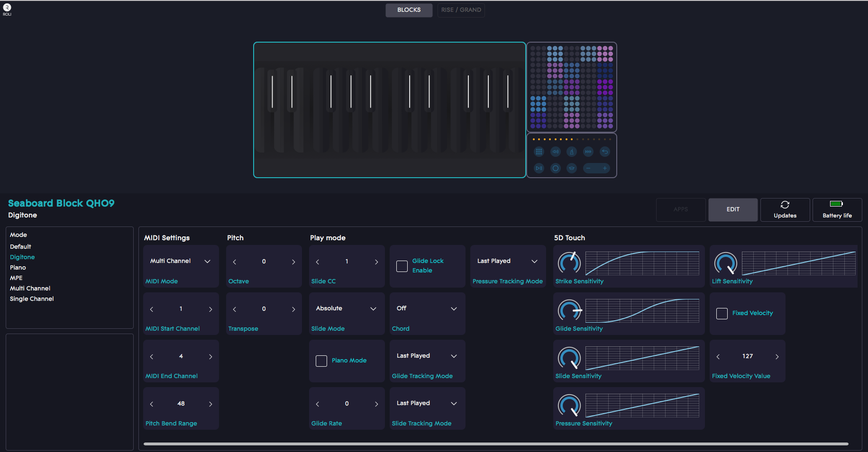
Task: Check the Battery life indicator button
Action: pos(837,209)
